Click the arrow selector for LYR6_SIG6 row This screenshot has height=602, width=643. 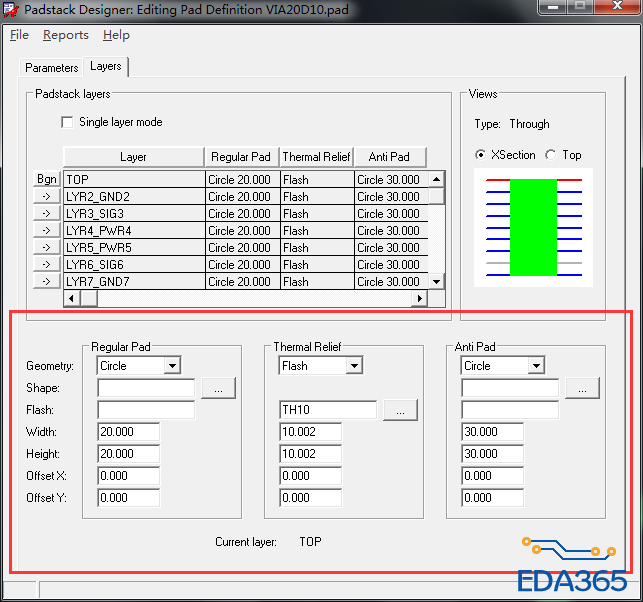(x=47, y=265)
